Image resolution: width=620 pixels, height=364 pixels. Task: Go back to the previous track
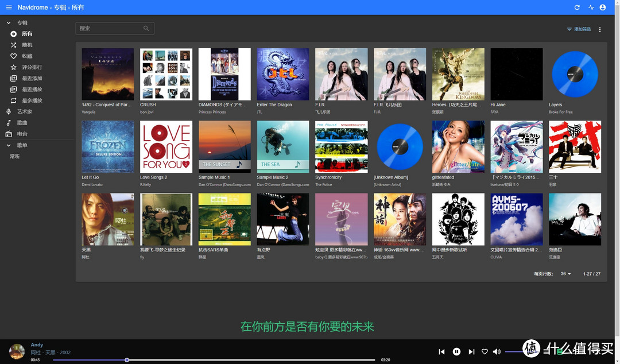point(441,351)
